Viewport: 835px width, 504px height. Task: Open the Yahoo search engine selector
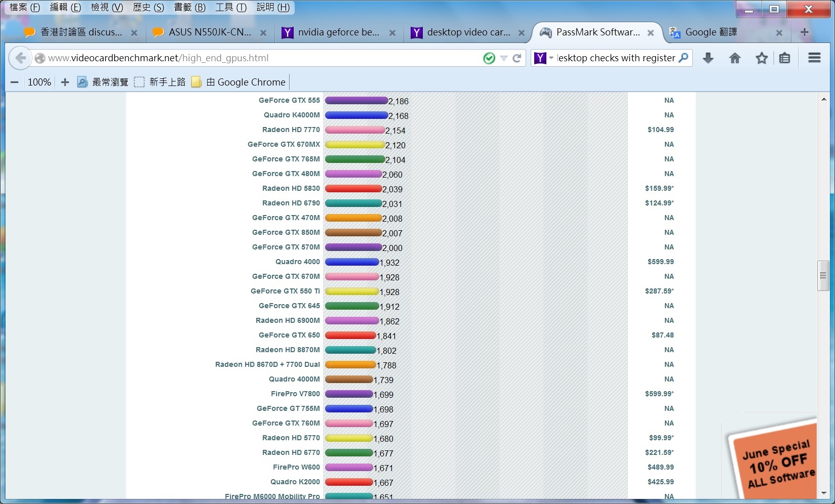click(x=544, y=58)
